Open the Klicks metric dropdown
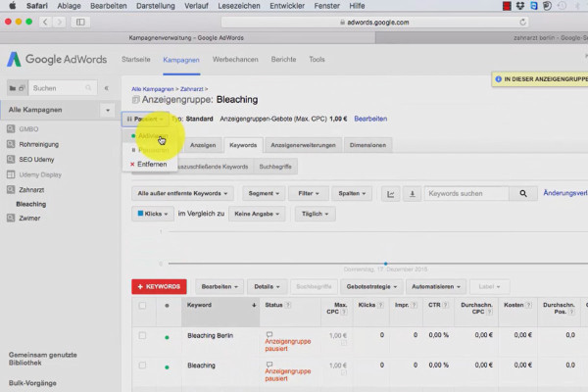The height and width of the screenshot is (392, 588). click(x=153, y=214)
